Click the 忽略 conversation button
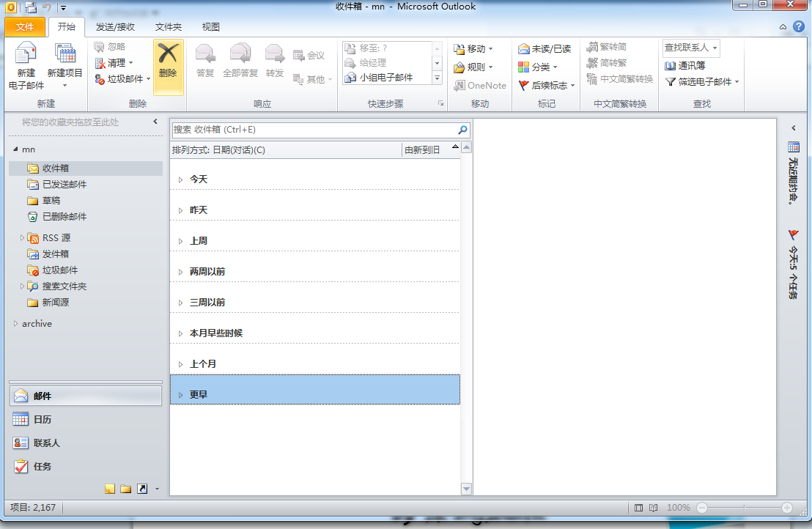The width and height of the screenshot is (812, 529). point(110,47)
